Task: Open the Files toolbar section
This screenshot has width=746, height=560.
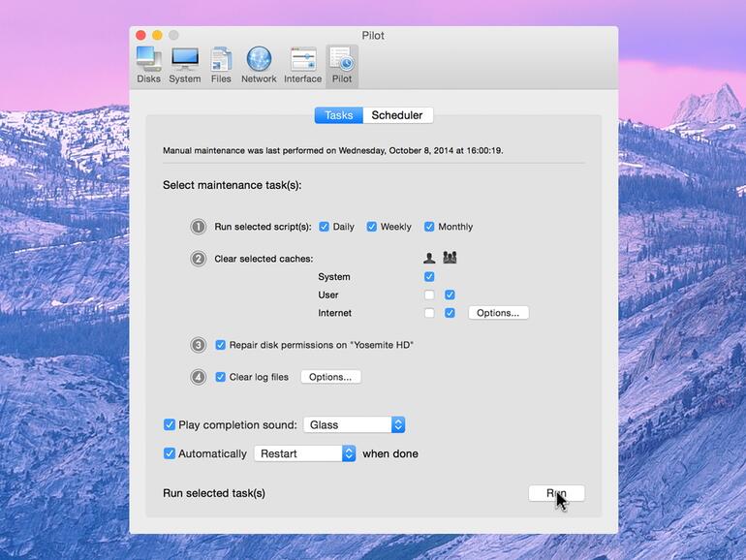Action: pyautogui.click(x=221, y=66)
